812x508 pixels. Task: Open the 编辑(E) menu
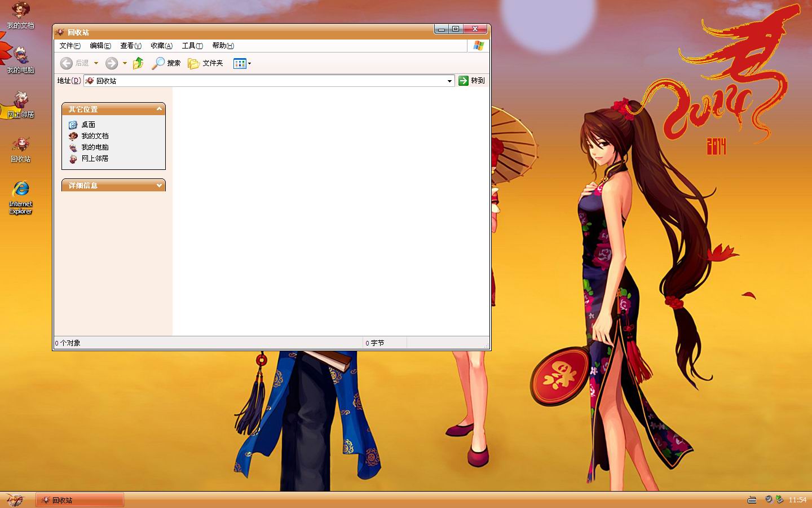coord(100,46)
